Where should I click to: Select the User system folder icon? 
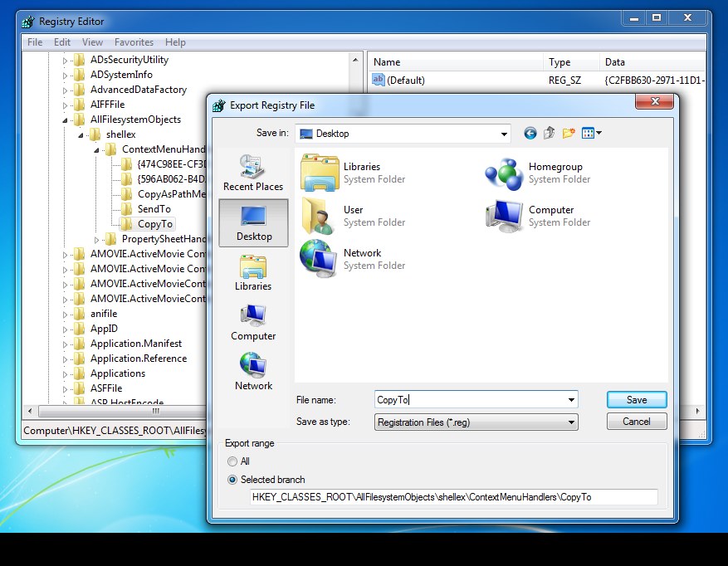[319, 216]
